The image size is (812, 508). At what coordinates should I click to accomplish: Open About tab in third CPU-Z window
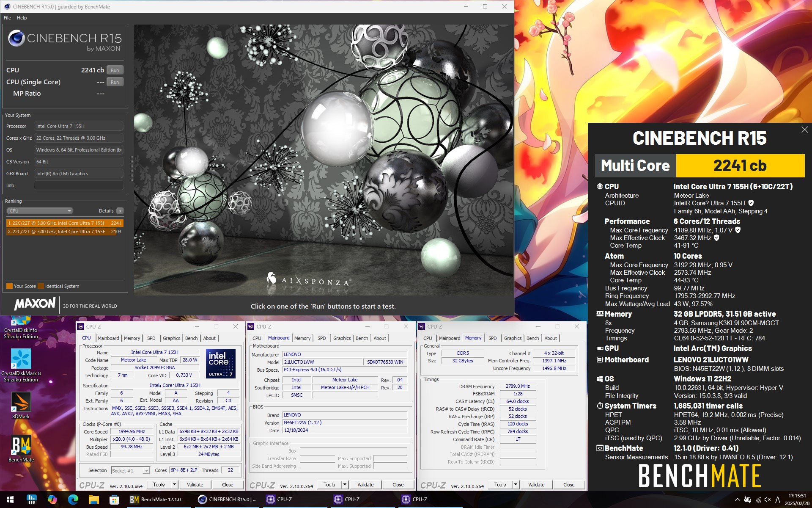[551, 338]
